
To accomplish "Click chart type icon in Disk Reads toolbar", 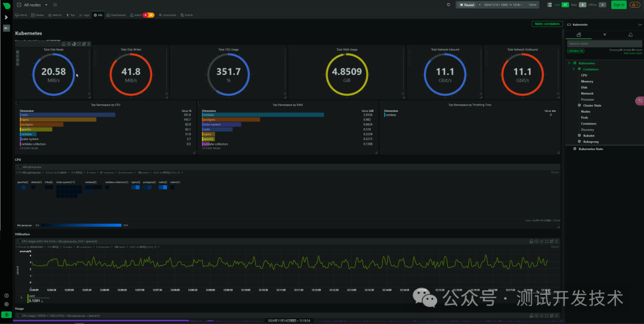I will click(x=74, y=44).
